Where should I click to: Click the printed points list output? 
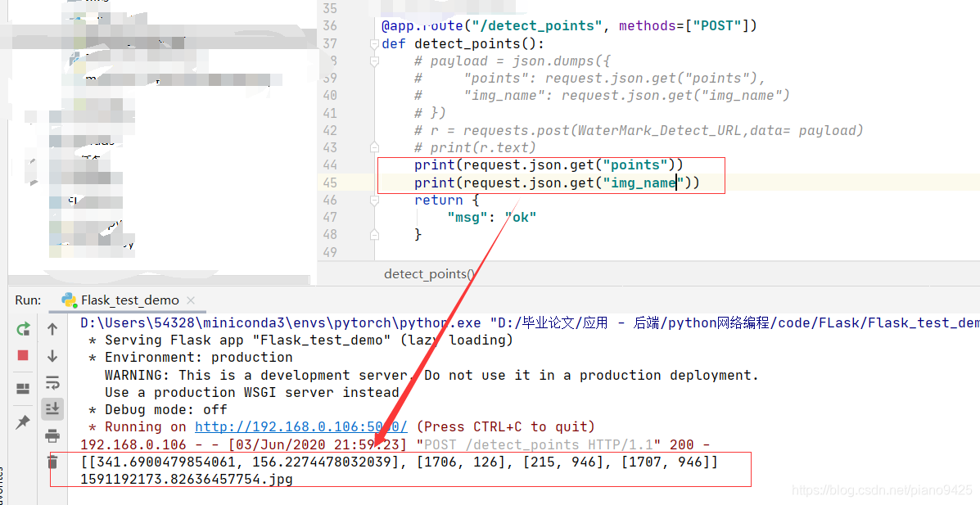pyautogui.click(x=400, y=462)
